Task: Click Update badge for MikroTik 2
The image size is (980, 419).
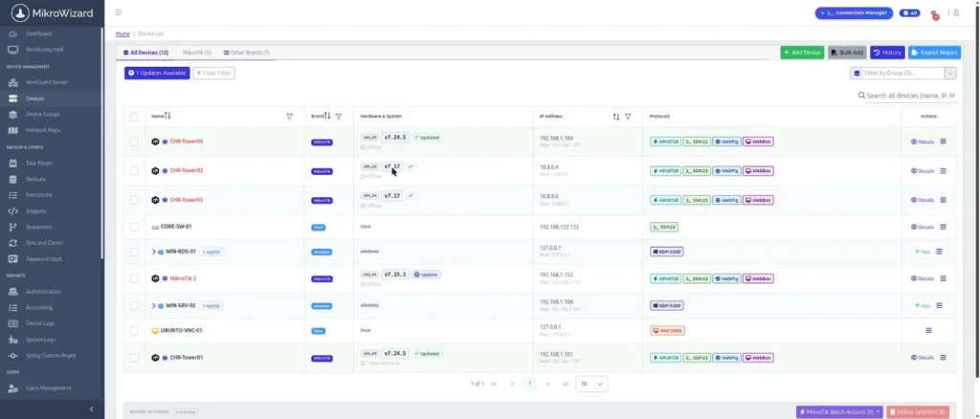Action: click(426, 275)
